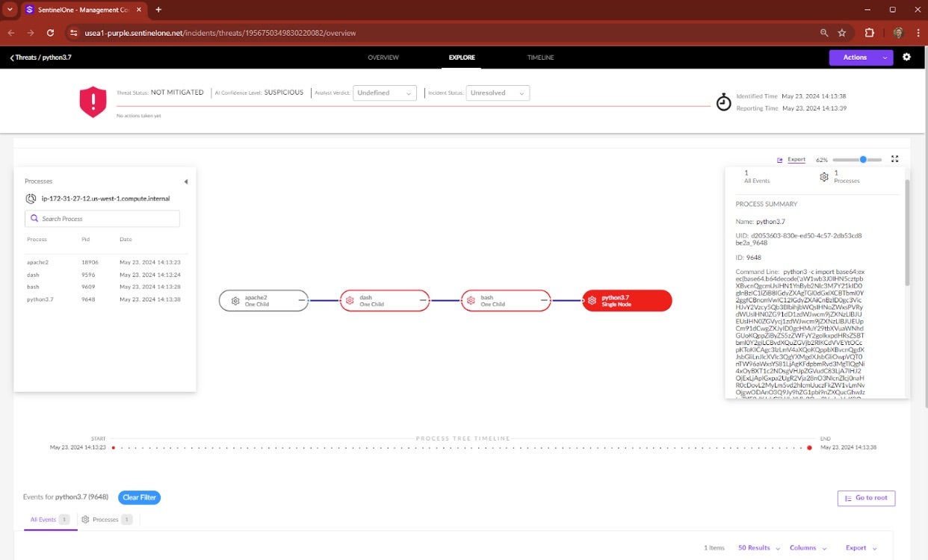
Task: Click the fullscreen expand icon near zoom slider
Action: coord(894,159)
